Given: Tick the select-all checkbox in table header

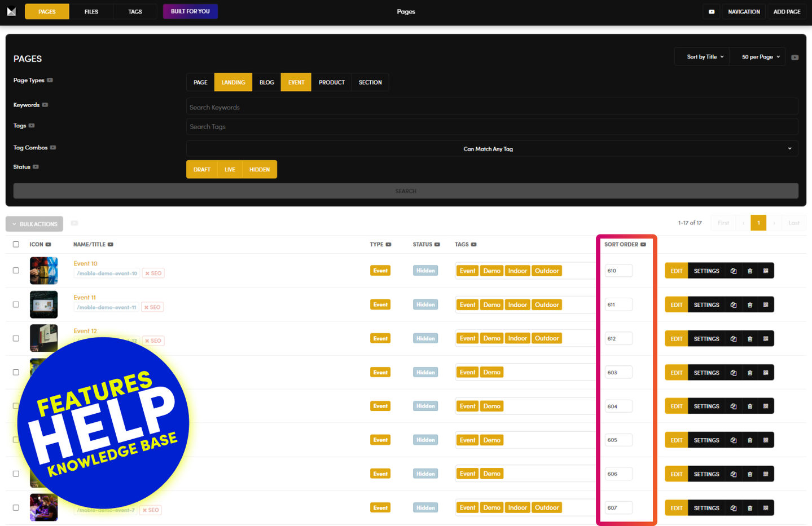Looking at the screenshot, I should [x=16, y=245].
